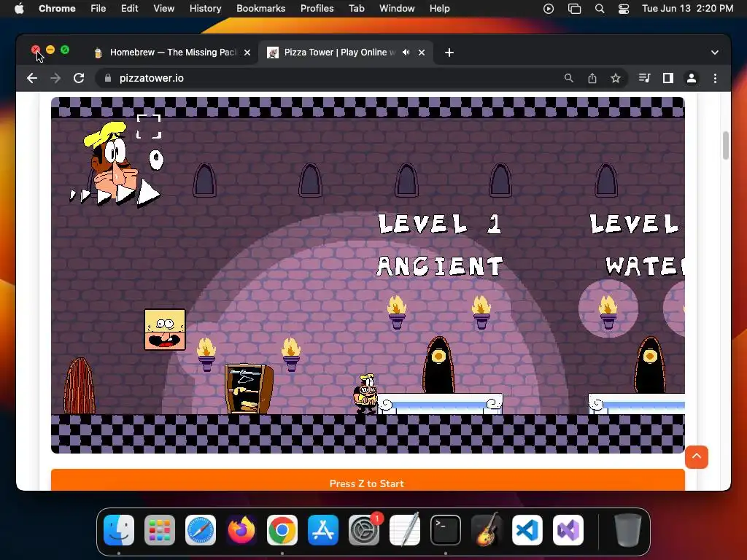Open the App Store from the Dock

click(323, 530)
